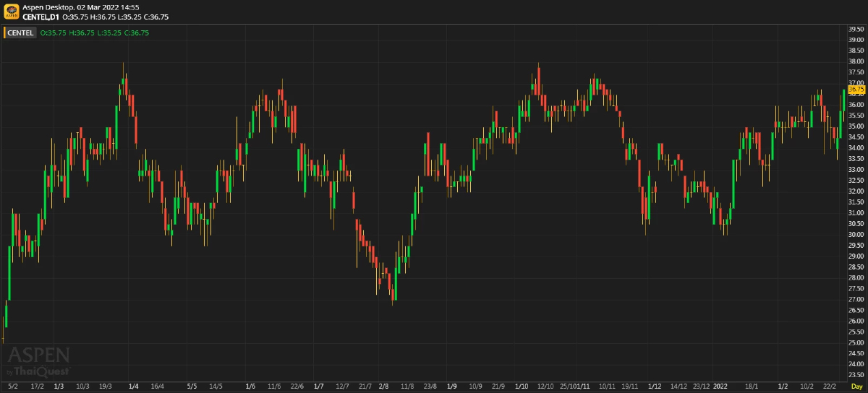Click the 35.00 price axis label
Viewport: 868px width, 393px height.
[x=856, y=126]
